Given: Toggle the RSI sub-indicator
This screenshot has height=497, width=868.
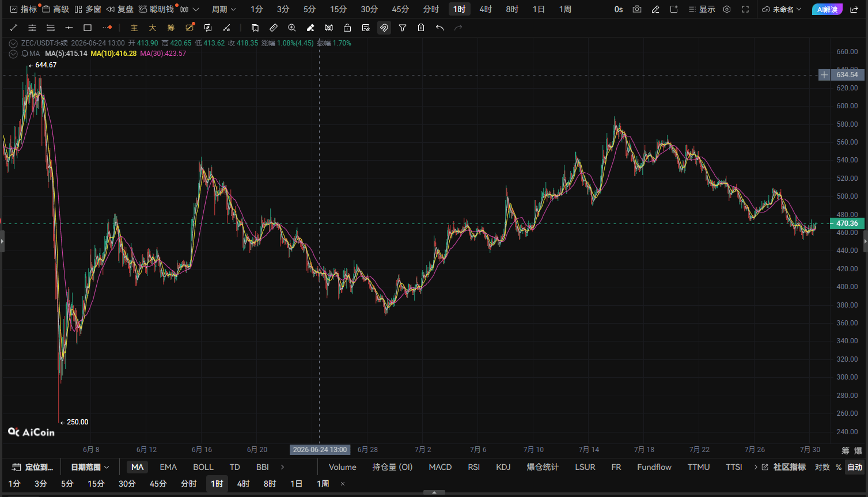Looking at the screenshot, I should 474,467.
